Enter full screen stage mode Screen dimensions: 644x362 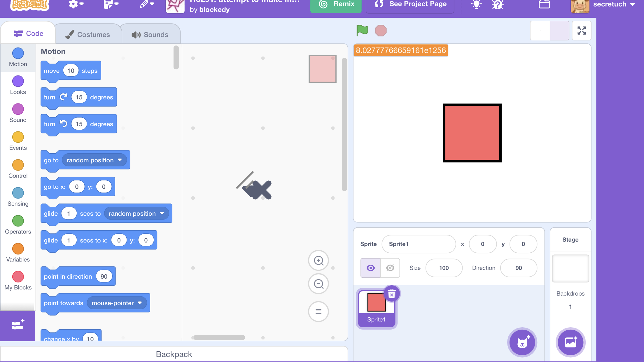coord(581,31)
